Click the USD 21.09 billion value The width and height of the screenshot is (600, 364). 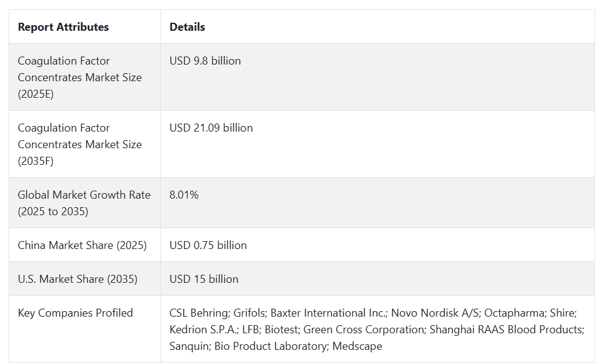pyautogui.click(x=211, y=128)
